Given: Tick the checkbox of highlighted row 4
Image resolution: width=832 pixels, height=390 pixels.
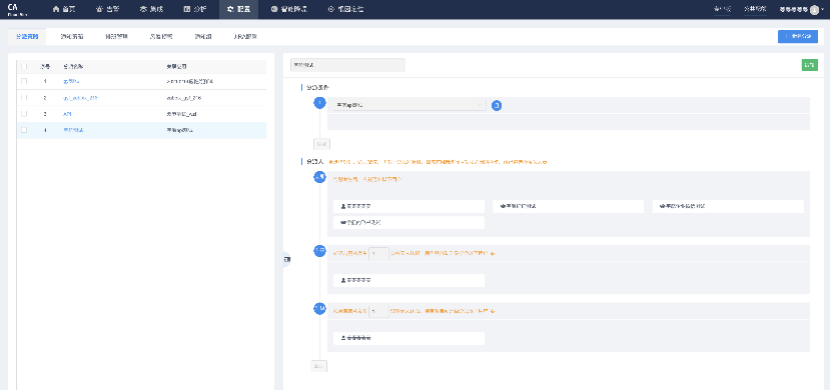Looking at the screenshot, I should click(x=24, y=130).
